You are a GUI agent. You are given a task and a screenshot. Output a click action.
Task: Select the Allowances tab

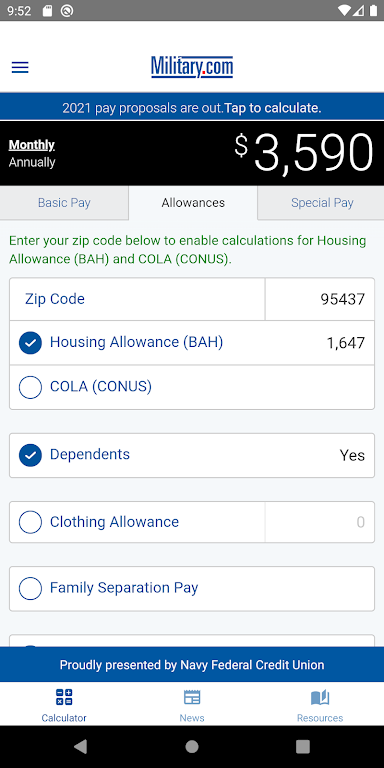pyautogui.click(x=193, y=203)
